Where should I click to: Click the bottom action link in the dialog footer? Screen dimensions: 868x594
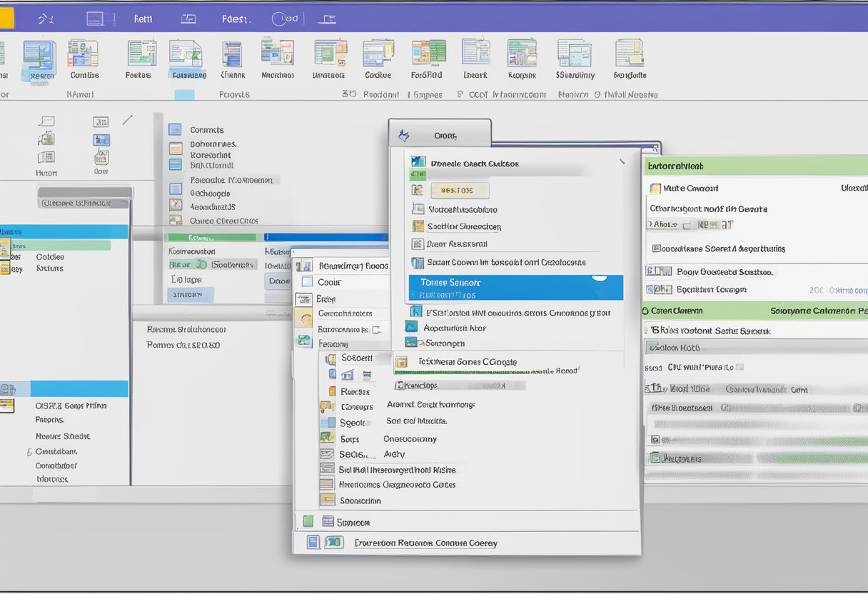coord(425,543)
